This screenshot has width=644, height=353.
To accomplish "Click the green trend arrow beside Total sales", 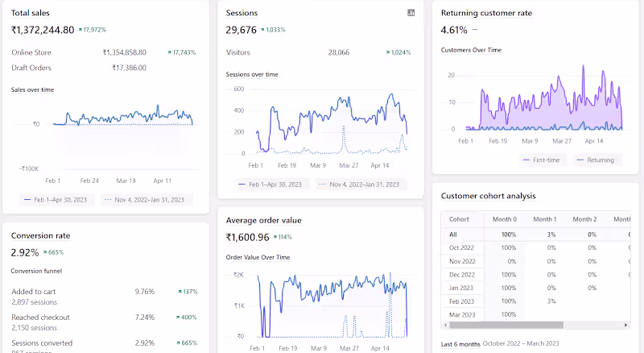I will point(81,31).
